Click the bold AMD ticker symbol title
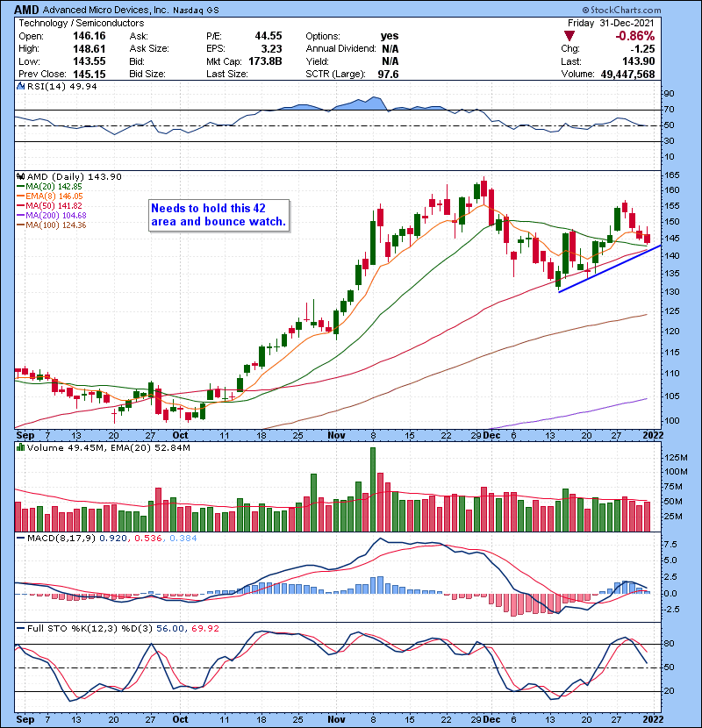This screenshot has height=728, width=702. click(27, 10)
